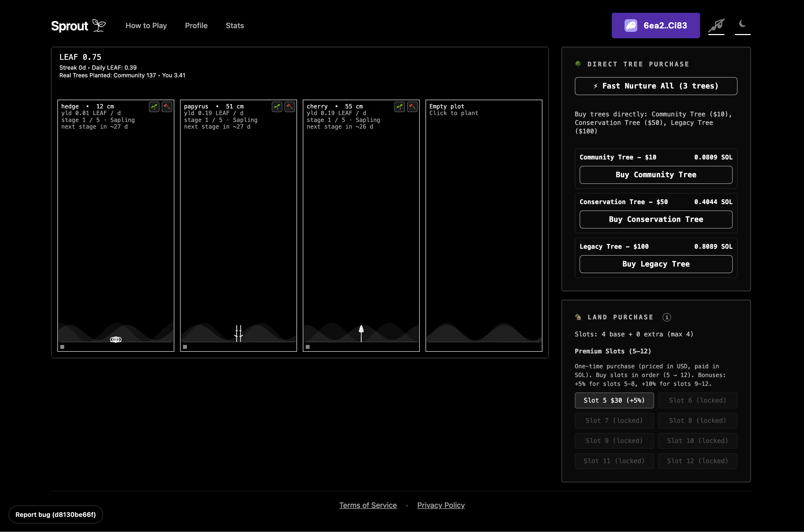Image resolution: width=804 pixels, height=532 pixels.
Task: Toggle the muted music icon
Action: (716, 26)
